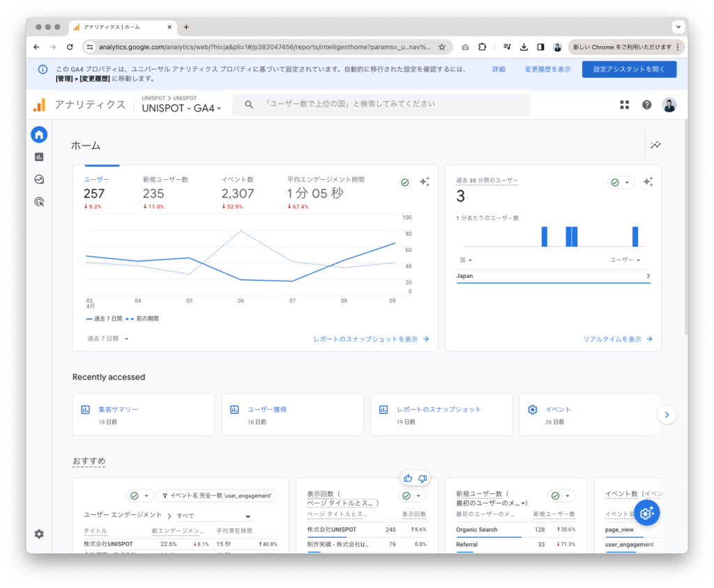The width and height of the screenshot is (714, 588).
Task: Open a new browser tab
Action: pyautogui.click(x=186, y=27)
